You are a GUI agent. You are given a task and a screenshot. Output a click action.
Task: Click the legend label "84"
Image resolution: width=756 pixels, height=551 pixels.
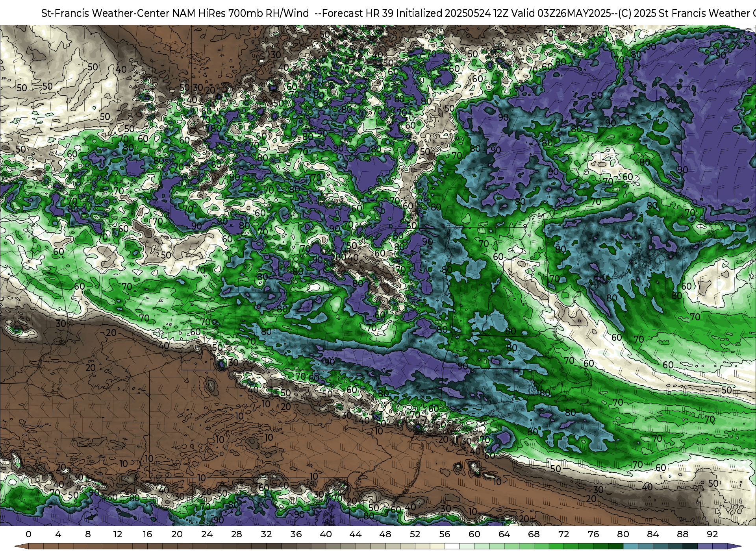(x=653, y=534)
